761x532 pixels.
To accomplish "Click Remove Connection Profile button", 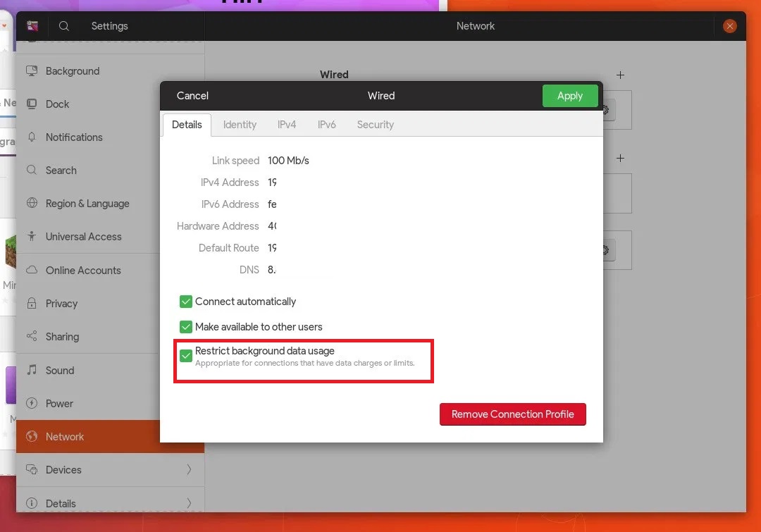I will (512, 414).
